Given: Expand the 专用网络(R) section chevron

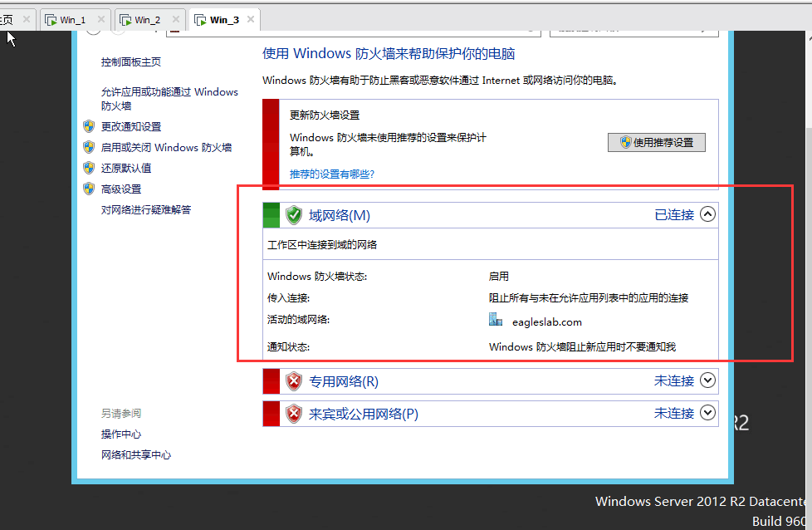Looking at the screenshot, I should [708, 380].
